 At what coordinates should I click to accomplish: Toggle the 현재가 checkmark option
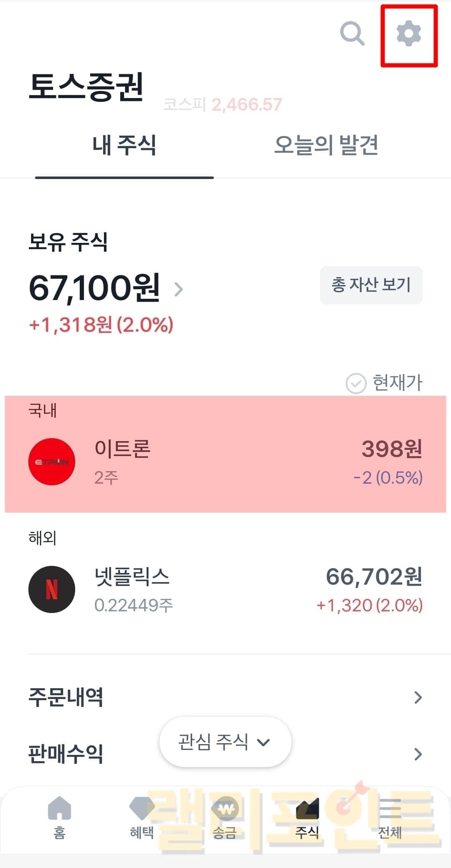coord(356,383)
